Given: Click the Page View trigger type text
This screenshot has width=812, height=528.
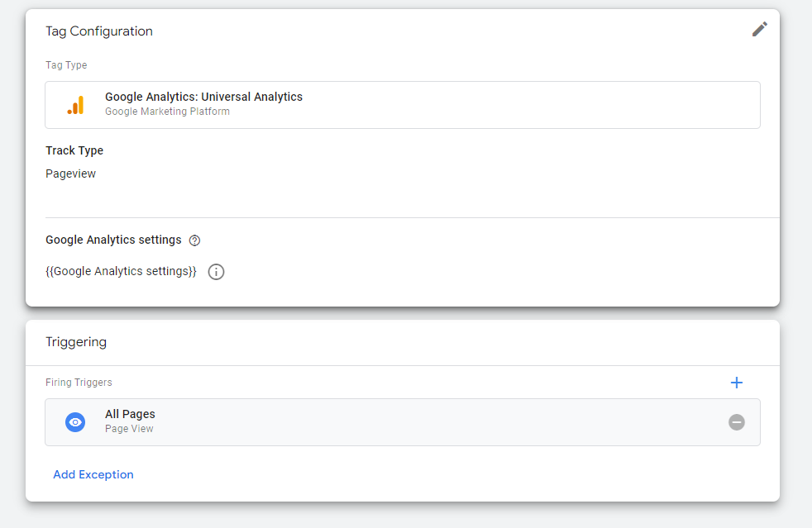Looking at the screenshot, I should click(x=129, y=429).
